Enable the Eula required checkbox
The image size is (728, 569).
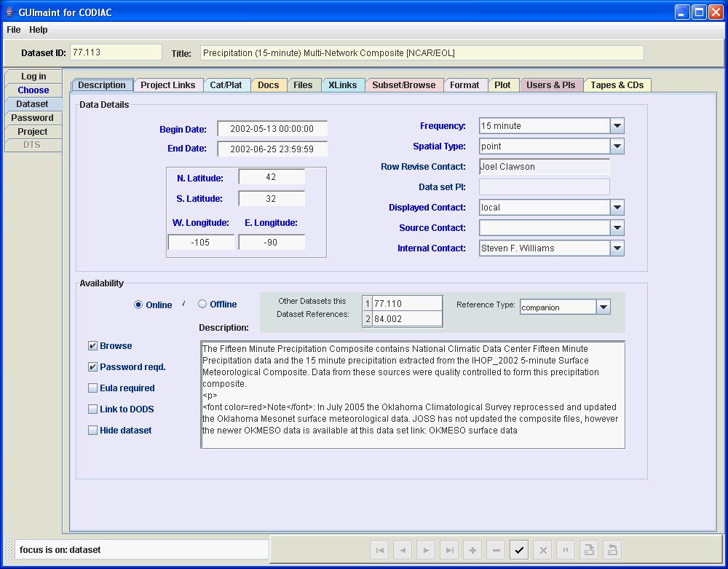tap(93, 388)
